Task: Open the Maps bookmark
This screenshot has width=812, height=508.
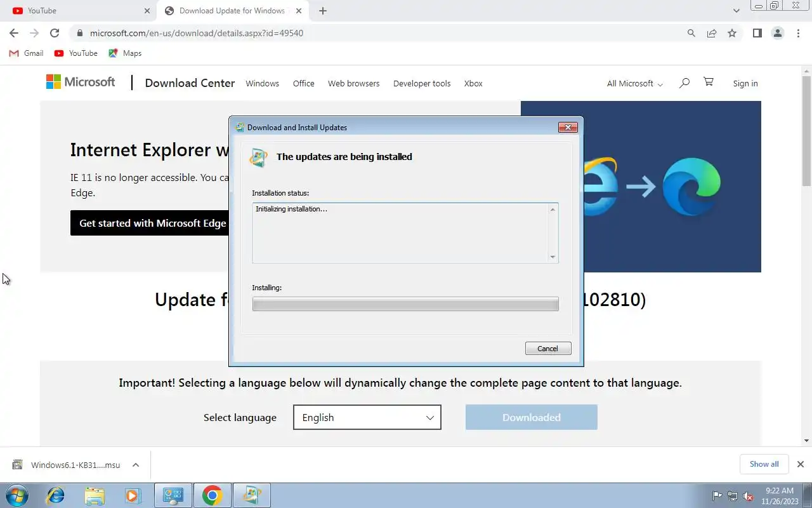Action: 125,53
